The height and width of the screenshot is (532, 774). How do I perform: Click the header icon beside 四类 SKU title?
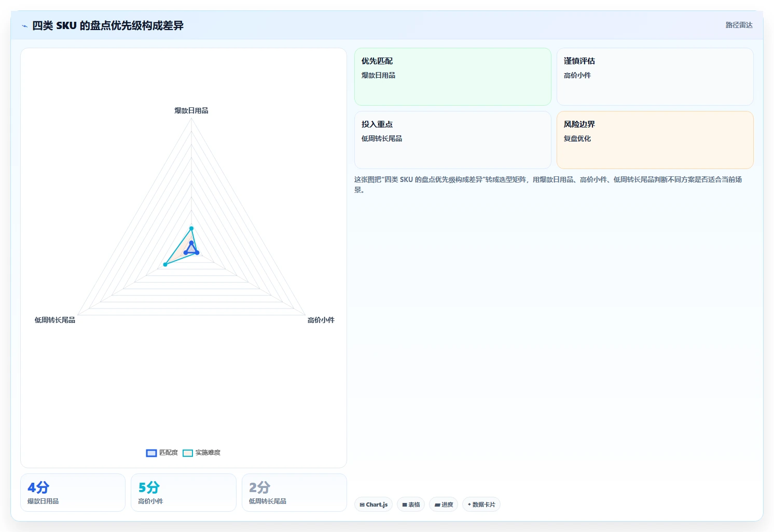point(24,26)
